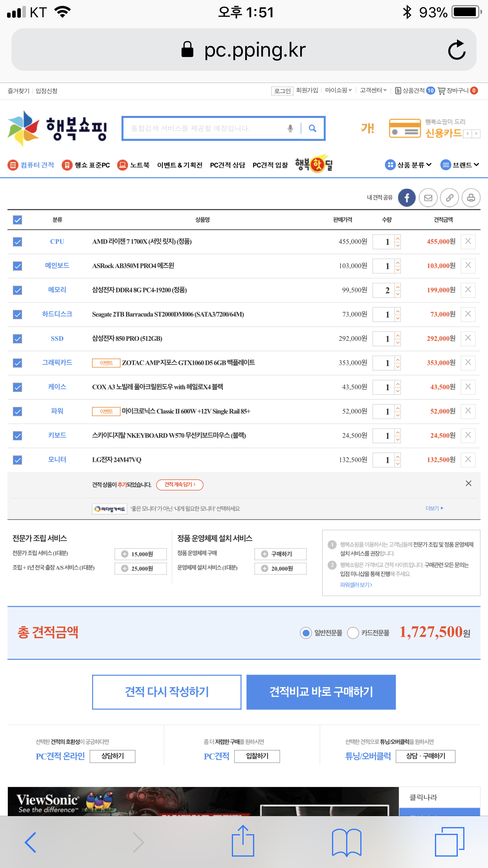
Task: Click 견적 다시 작성하기 button
Action: pos(167,692)
